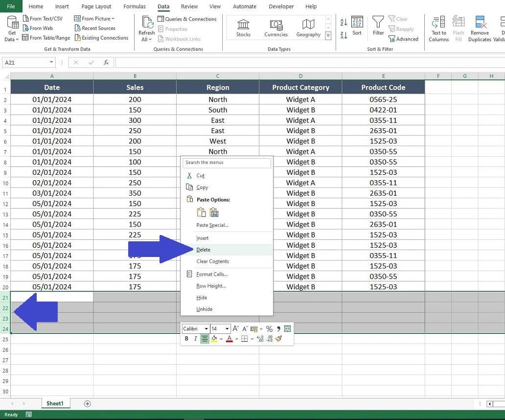This screenshot has width=505, height=420.
Task: Switch to the Formulas ribbon tab
Action: point(134,6)
